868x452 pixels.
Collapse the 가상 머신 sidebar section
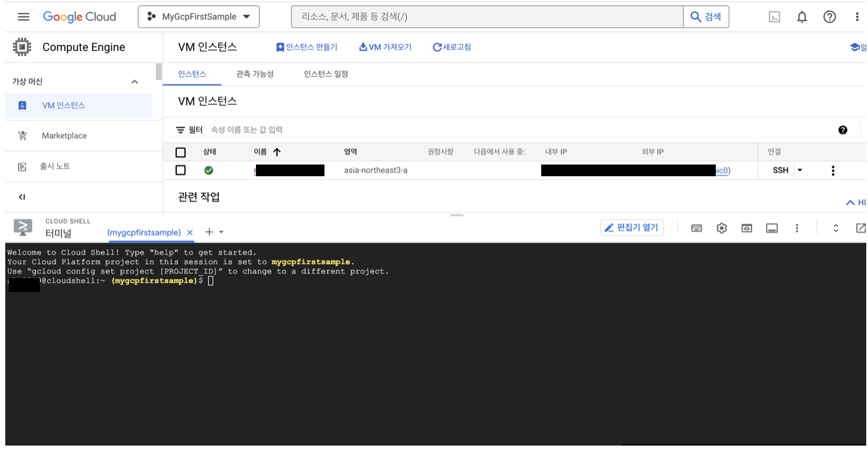tap(135, 81)
